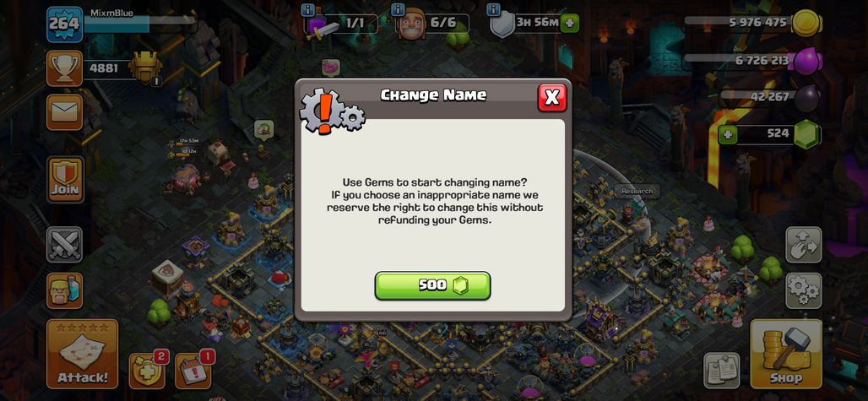The width and height of the screenshot is (868, 401).
Task: Extend shield with green plus button
Action: (x=570, y=24)
